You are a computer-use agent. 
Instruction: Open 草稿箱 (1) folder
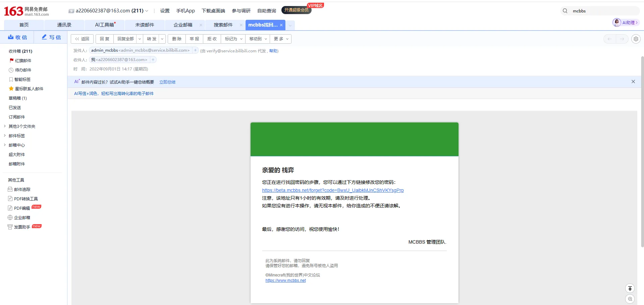[x=18, y=98]
